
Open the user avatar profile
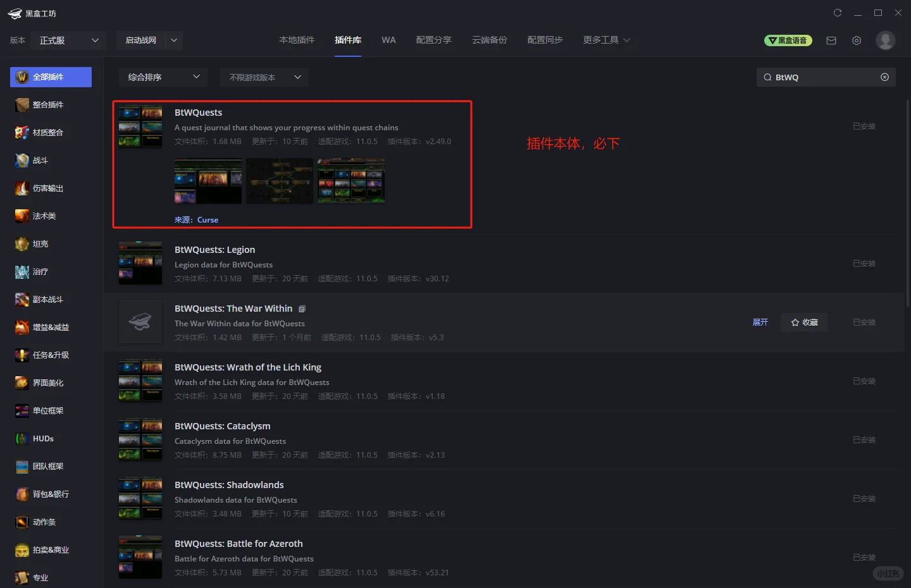click(x=886, y=40)
